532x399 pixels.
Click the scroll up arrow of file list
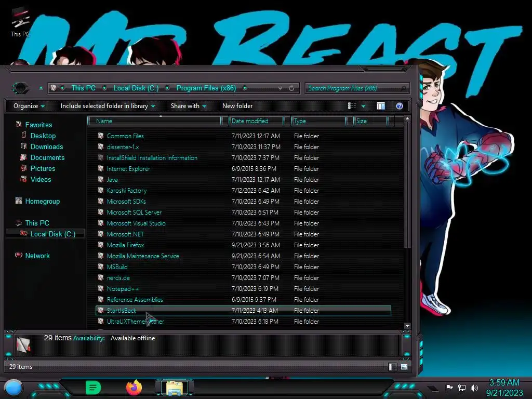click(407, 119)
